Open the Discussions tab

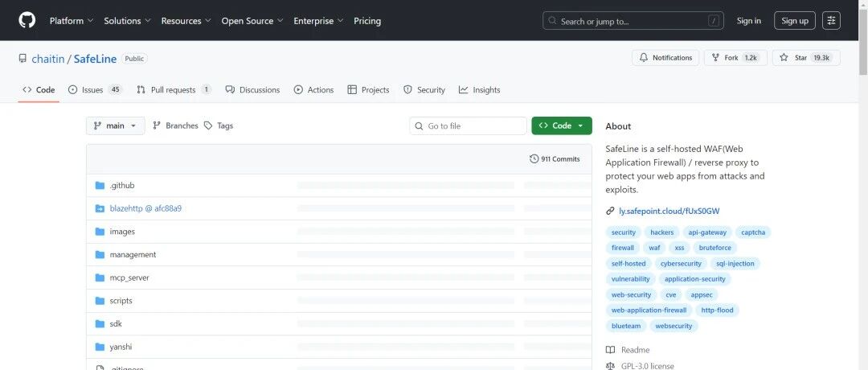point(252,90)
